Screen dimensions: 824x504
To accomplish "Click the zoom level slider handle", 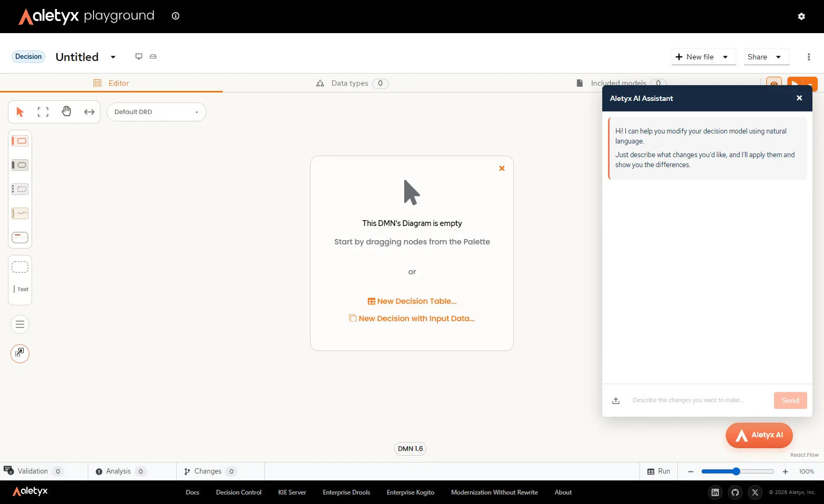I will [736, 471].
